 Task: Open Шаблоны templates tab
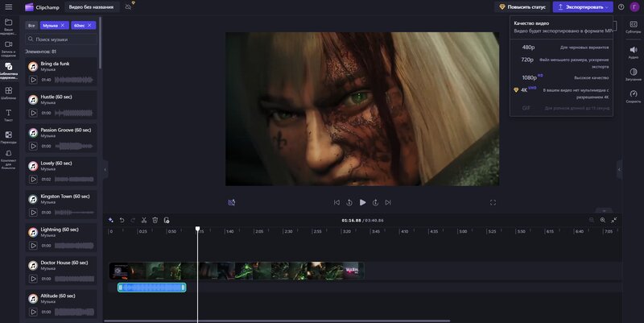coord(8,93)
